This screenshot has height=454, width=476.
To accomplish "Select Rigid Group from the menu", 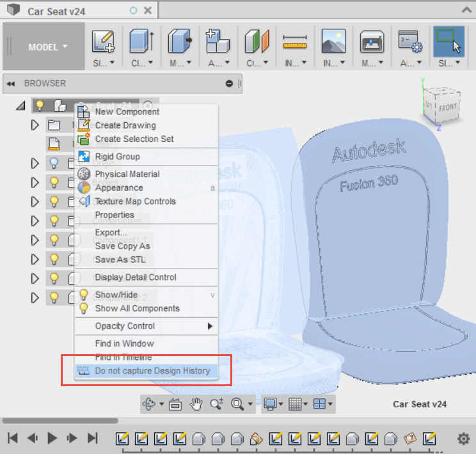I will coord(147,157).
